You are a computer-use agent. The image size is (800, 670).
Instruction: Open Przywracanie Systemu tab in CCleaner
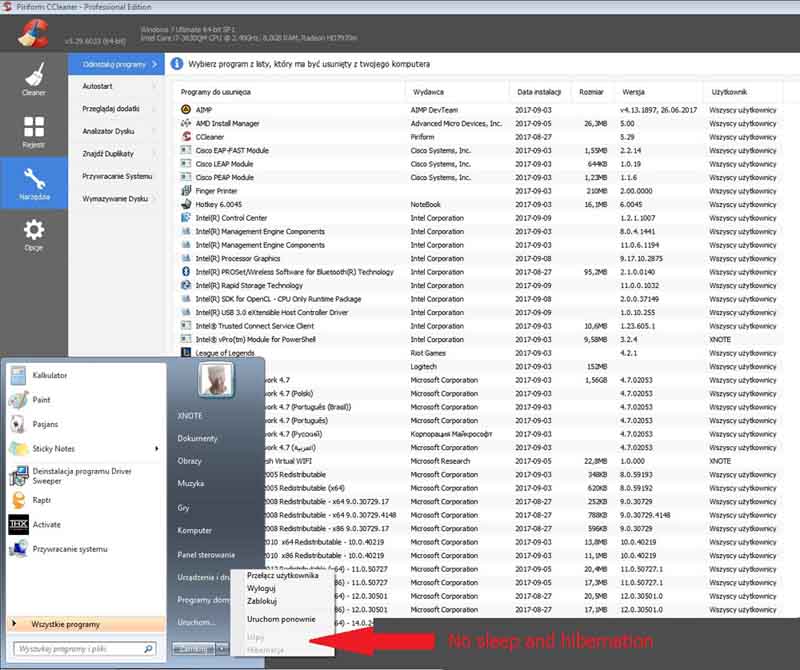click(x=116, y=176)
